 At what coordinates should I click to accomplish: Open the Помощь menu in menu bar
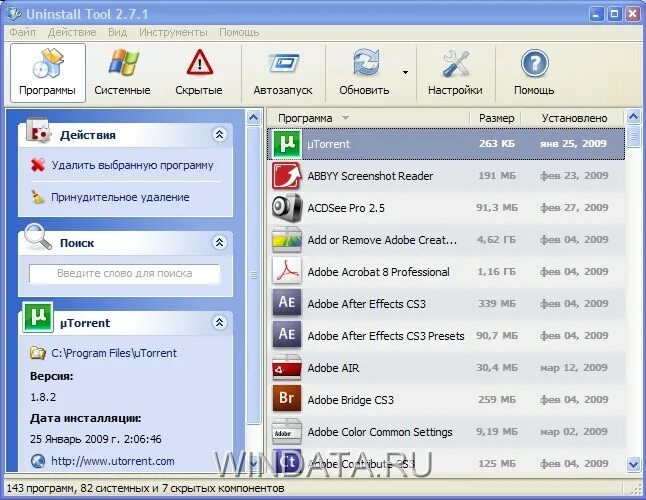click(239, 32)
